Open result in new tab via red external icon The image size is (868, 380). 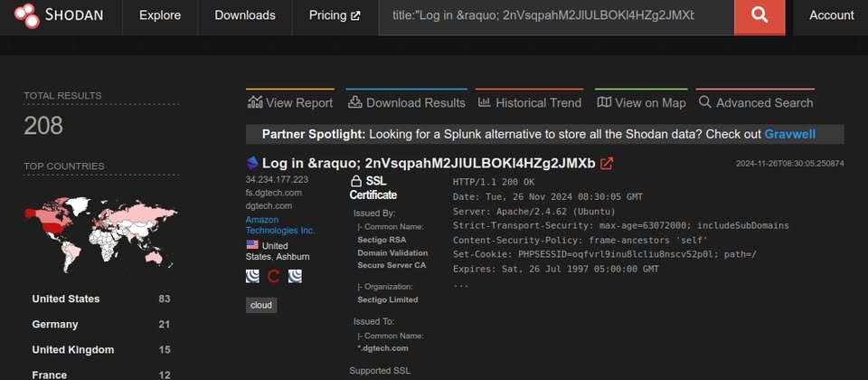coord(607,164)
